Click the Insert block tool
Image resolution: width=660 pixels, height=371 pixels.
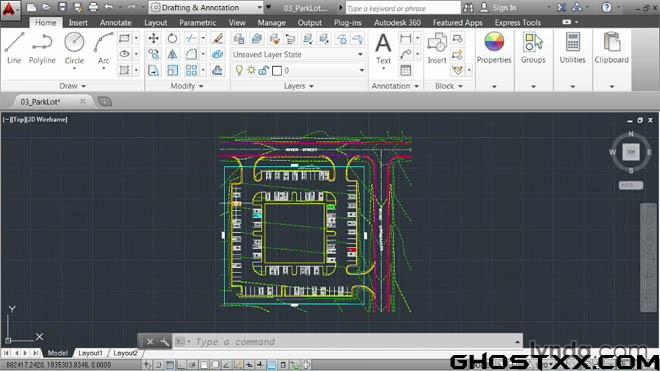(x=437, y=48)
